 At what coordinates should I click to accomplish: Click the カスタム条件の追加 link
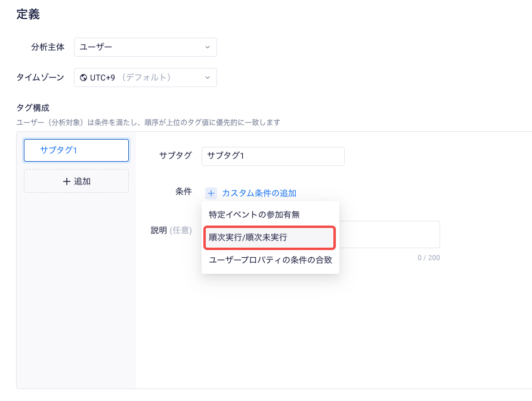pyautogui.click(x=259, y=193)
